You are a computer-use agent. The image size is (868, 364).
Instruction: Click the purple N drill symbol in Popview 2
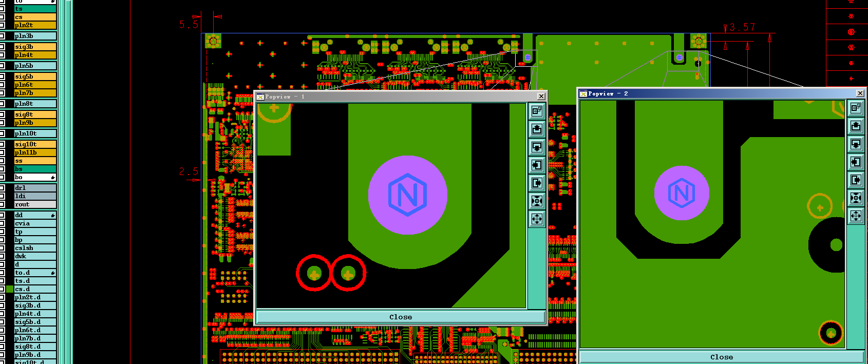point(682,193)
